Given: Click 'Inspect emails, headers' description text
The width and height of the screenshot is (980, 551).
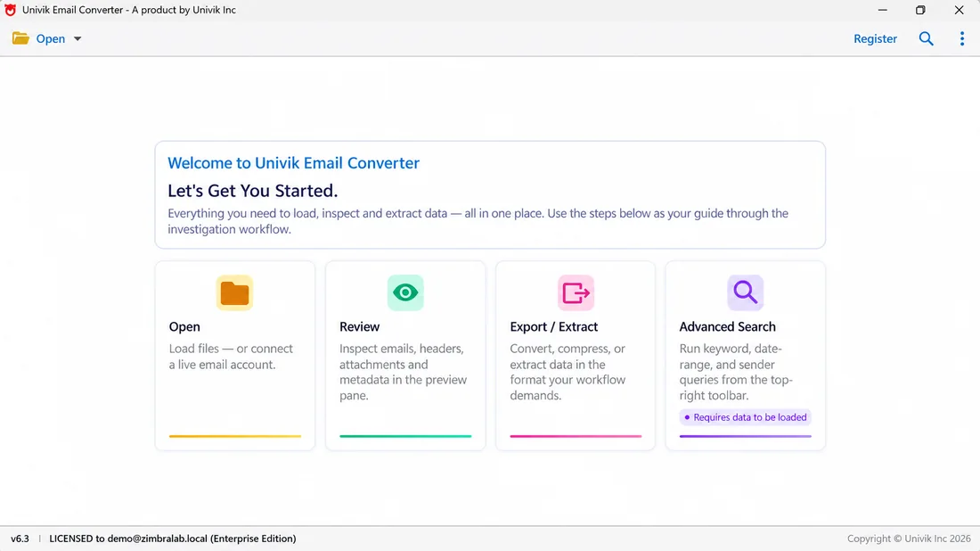Looking at the screenshot, I should tap(403, 372).
